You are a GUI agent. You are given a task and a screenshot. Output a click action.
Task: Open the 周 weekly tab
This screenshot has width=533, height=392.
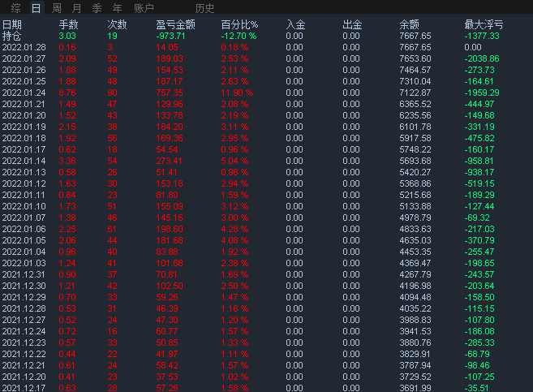click(x=57, y=8)
